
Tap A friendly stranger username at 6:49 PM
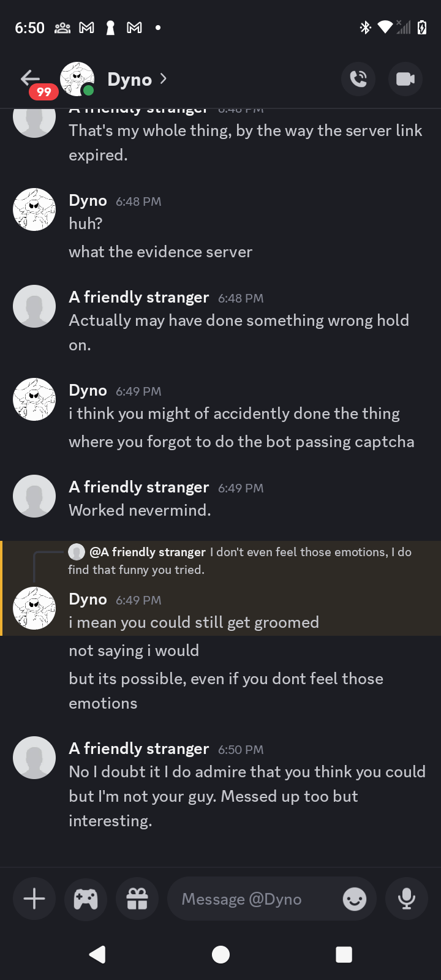(139, 488)
